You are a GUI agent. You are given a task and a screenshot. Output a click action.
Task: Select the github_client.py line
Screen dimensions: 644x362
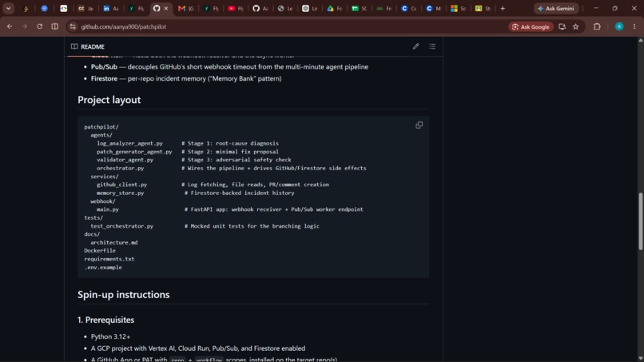tap(213, 185)
